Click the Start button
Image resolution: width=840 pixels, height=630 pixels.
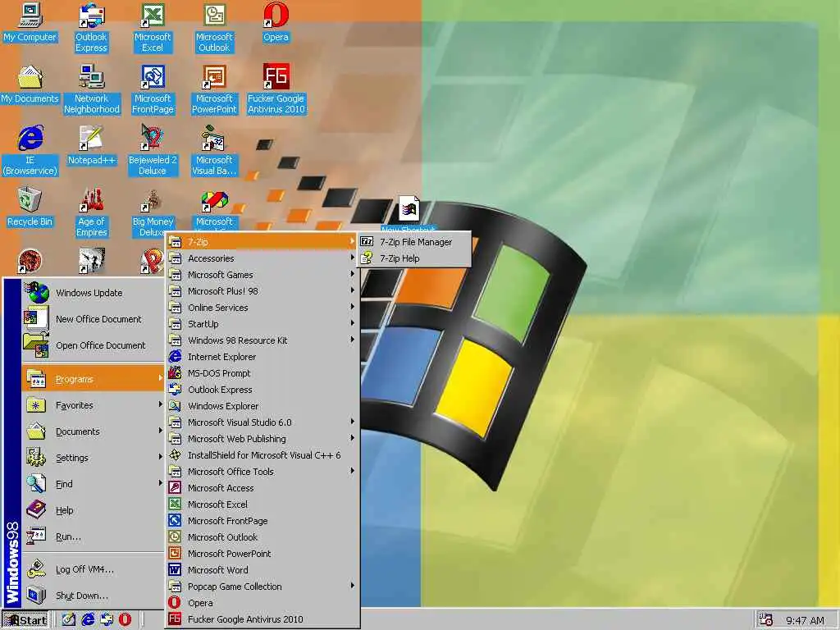[25, 620]
